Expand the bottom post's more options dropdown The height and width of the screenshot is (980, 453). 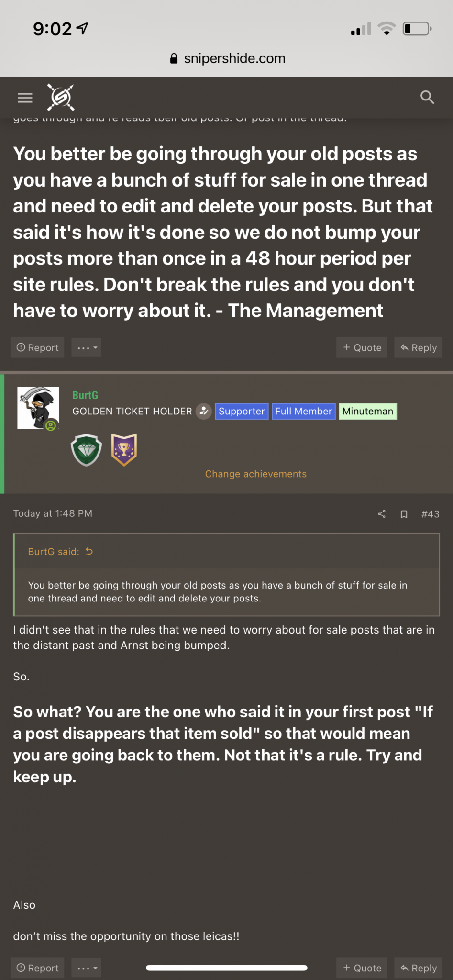tap(86, 968)
